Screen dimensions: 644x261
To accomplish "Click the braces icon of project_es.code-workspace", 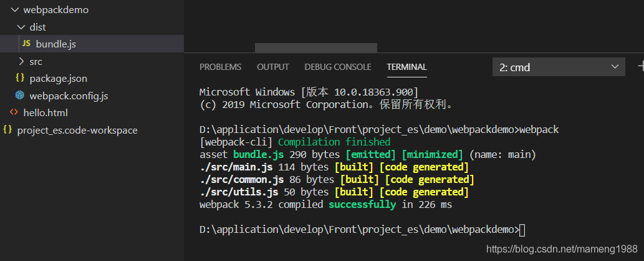I will (x=7, y=130).
